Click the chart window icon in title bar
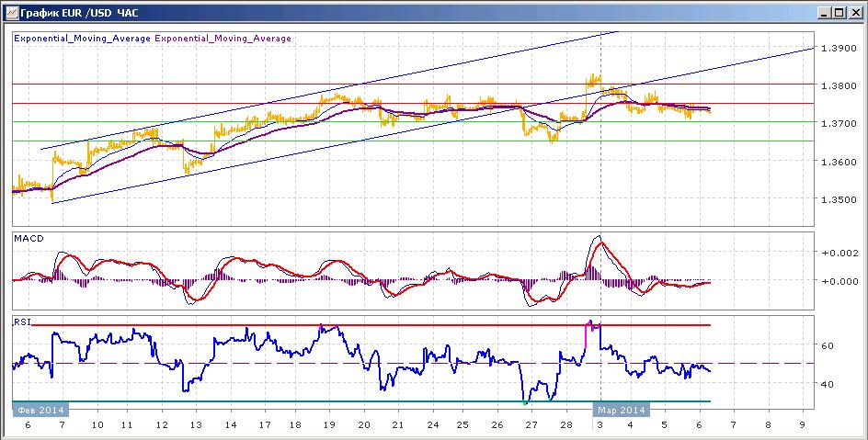Image resolution: width=868 pixels, height=440 pixels. pyautogui.click(x=12, y=12)
